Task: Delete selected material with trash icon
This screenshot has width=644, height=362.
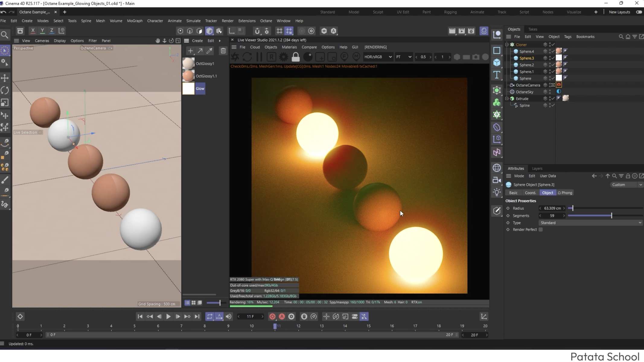Action: tap(223, 51)
